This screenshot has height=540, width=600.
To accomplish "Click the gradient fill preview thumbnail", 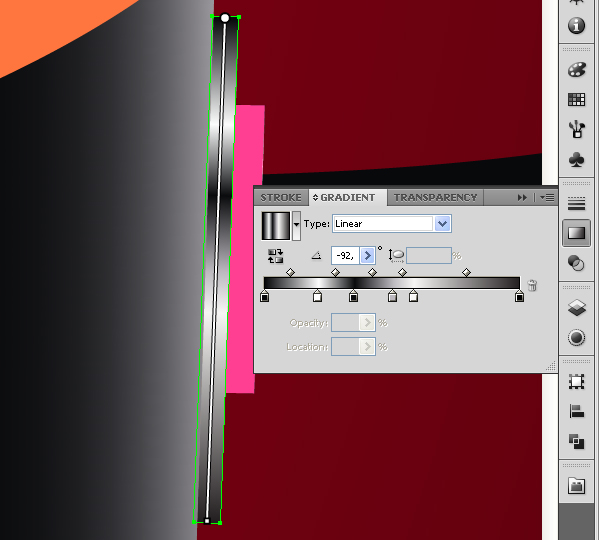I will [x=276, y=226].
